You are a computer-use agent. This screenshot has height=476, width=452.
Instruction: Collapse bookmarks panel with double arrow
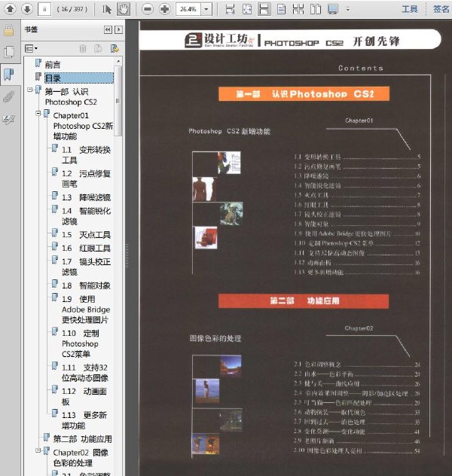108,29
